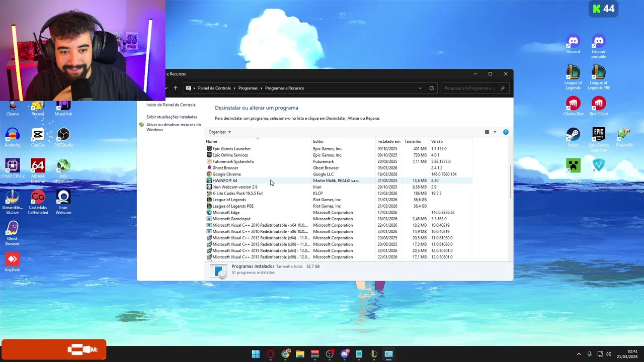
Task: Select the Riot Client desktop icon
Action: pos(598,107)
